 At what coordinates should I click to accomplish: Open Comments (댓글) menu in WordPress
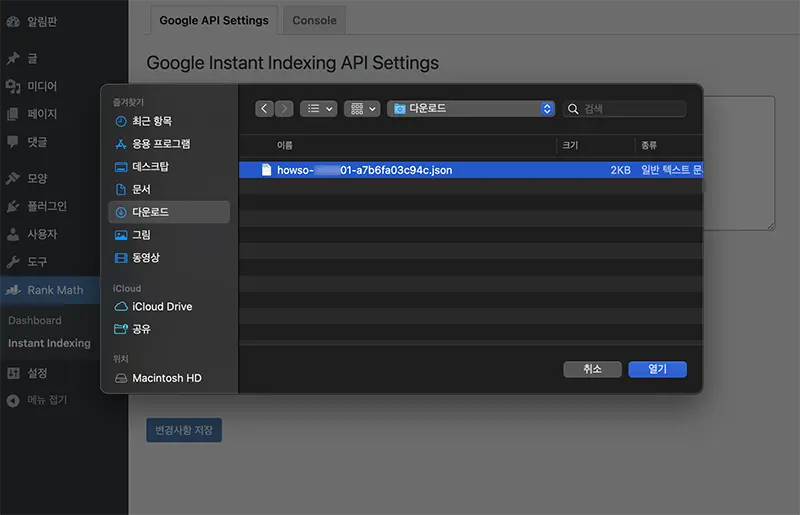tap(29, 142)
